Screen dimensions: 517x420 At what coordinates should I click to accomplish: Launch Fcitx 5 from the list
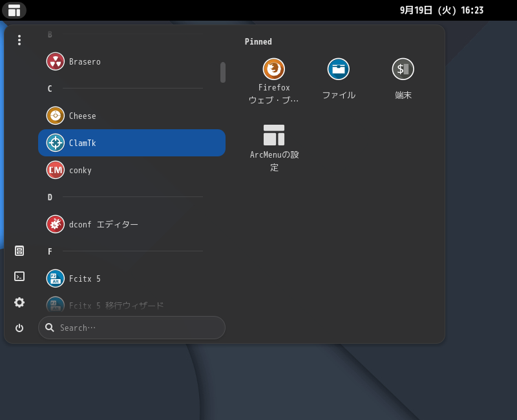(x=132, y=278)
